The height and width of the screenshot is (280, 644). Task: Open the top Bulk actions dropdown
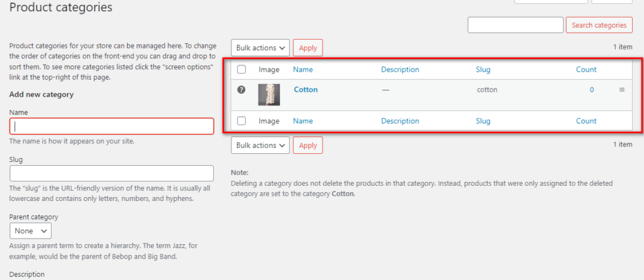click(x=260, y=48)
